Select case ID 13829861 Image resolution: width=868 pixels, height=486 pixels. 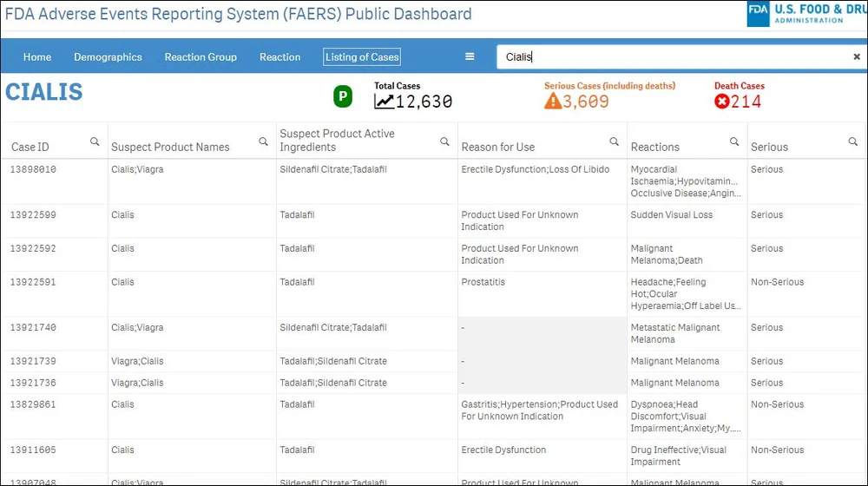pyautogui.click(x=33, y=404)
